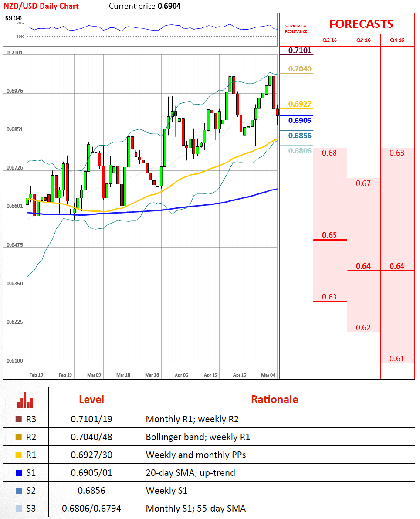The image size is (420, 519).
Task: Click the 70% RSI level label
Action: tap(20, 23)
